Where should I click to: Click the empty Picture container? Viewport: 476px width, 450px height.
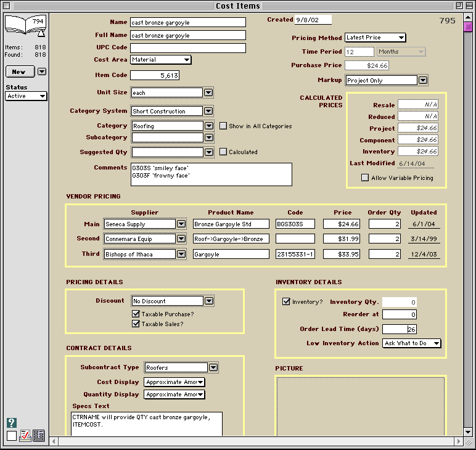tap(360, 407)
